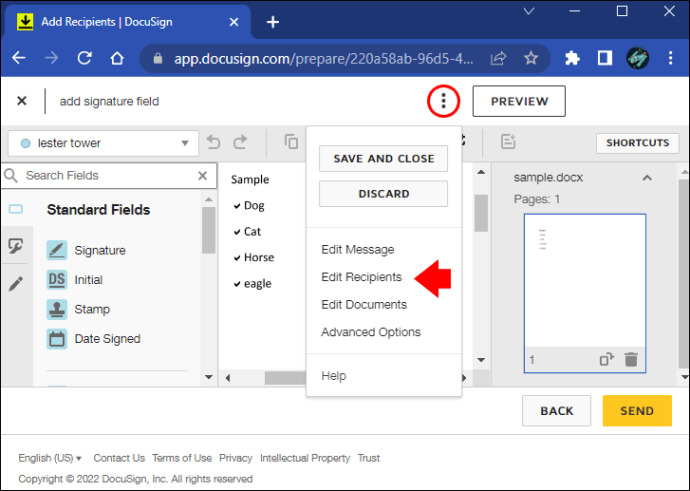This screenshot has height=491, width=690.
Task: Toggle the browser side panel
Action: tap(605, 58)
